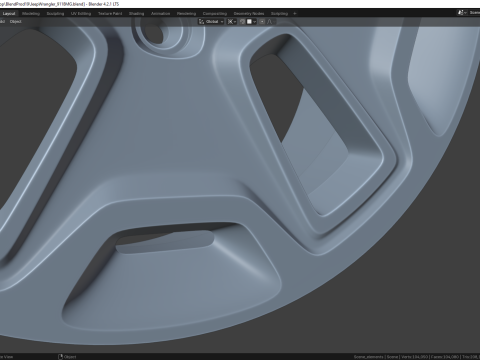Click the Object icon in status bar
The width and height of the screenshot is (480, 360).
coord(60,357)
